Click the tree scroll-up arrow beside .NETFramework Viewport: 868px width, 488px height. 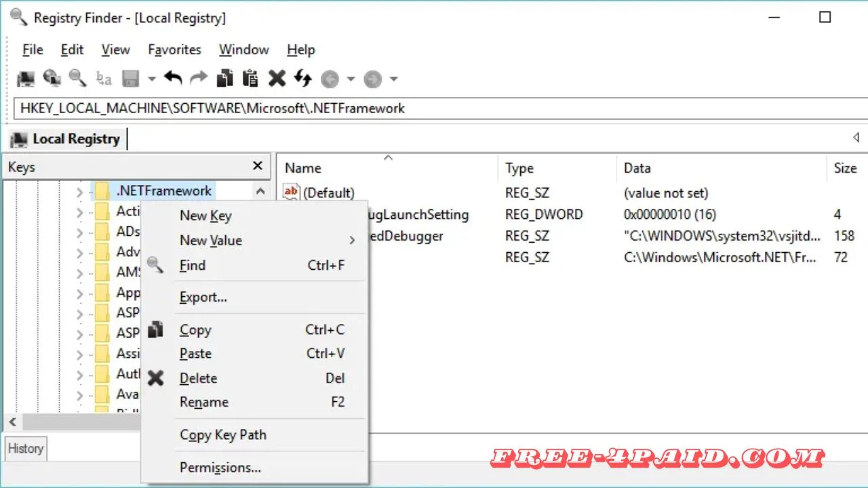[x=260, y=192]
